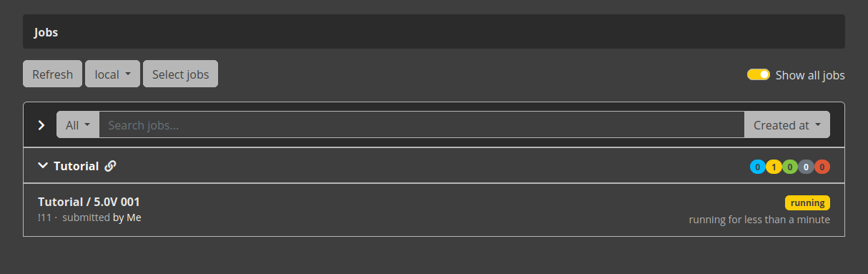Click the Select jobs button

180,74
